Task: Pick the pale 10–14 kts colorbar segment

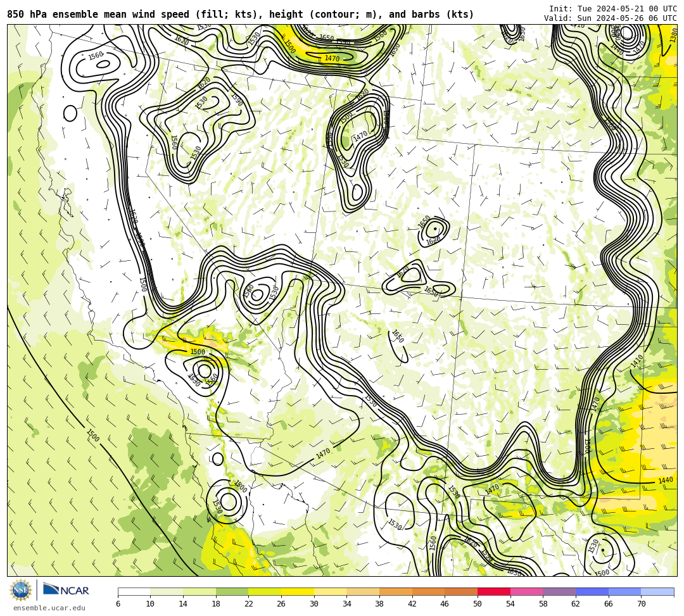Action: tap(167, 591)
